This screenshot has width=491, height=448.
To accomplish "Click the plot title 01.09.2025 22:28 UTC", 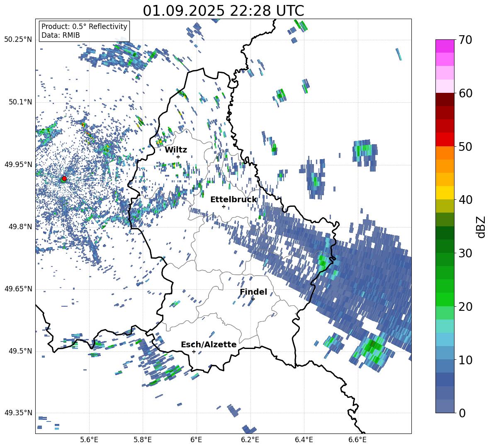I will tap(223, 11).
